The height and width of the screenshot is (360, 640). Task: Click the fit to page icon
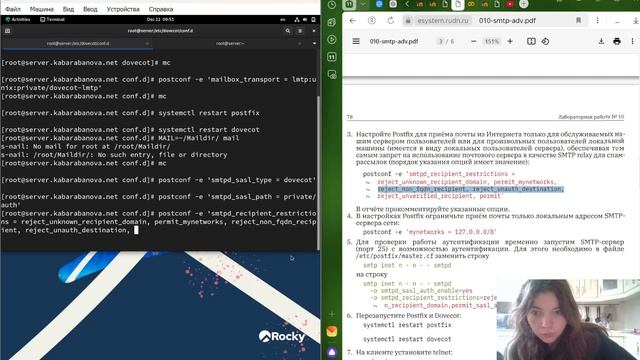tap(531, 41)
